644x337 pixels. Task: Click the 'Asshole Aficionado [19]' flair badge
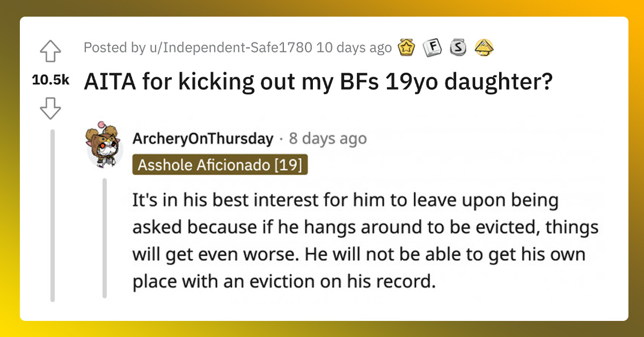click(x=220, y=165)
